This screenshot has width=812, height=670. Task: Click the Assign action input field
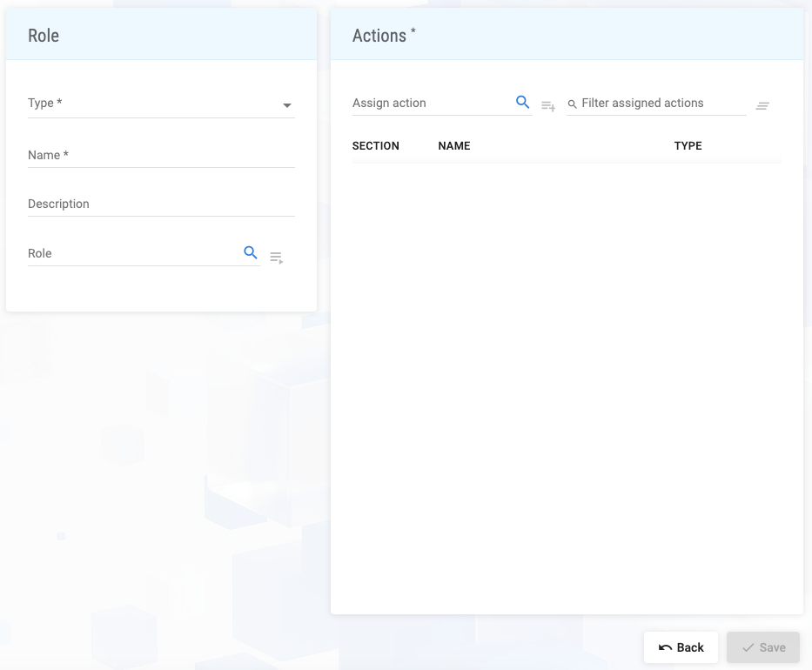tap(431, 103)
